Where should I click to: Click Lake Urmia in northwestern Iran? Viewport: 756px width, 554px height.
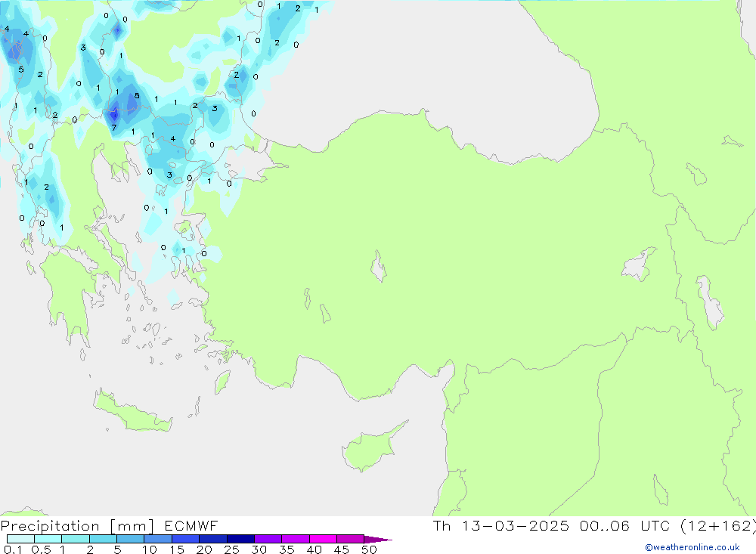point(711,304)
